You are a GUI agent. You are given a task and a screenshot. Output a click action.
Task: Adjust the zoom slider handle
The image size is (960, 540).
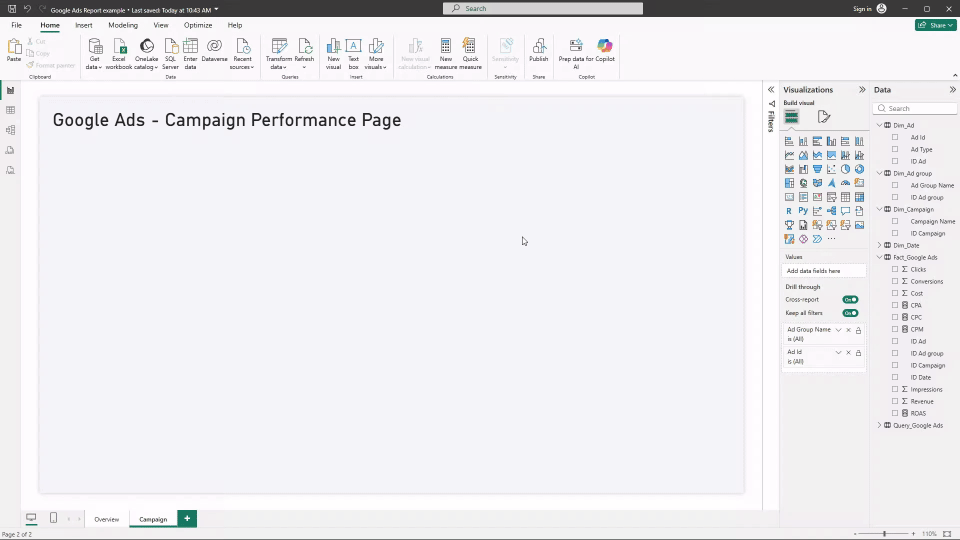pyautogui.click(x=885, y=534)
